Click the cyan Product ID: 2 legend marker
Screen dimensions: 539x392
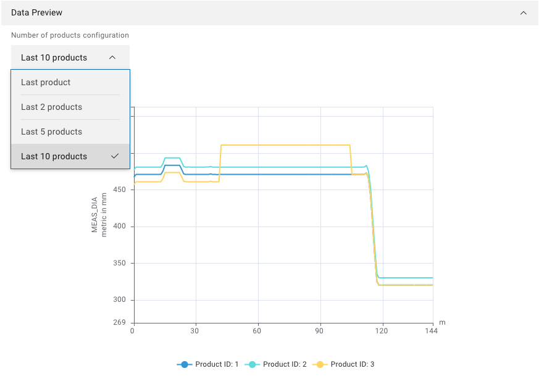252,364
